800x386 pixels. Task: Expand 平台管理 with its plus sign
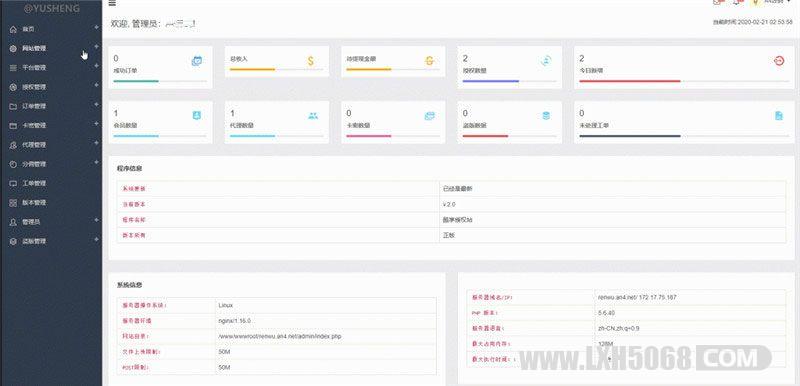96,66
